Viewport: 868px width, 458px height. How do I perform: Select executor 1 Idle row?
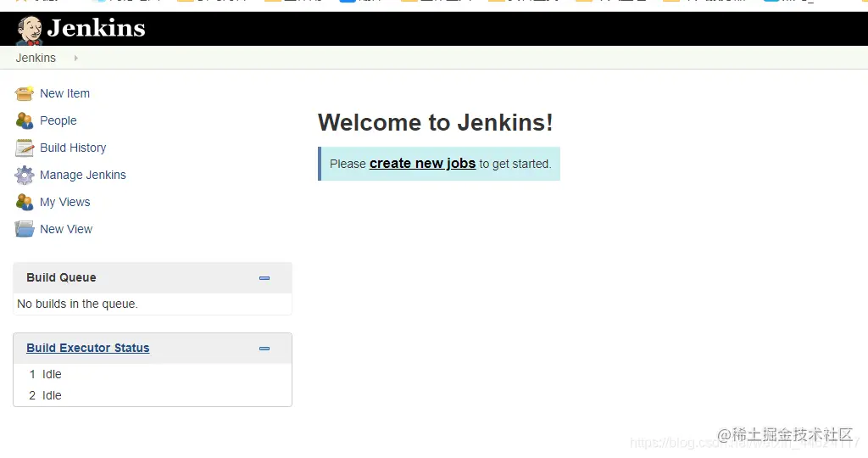click(153, 374)
